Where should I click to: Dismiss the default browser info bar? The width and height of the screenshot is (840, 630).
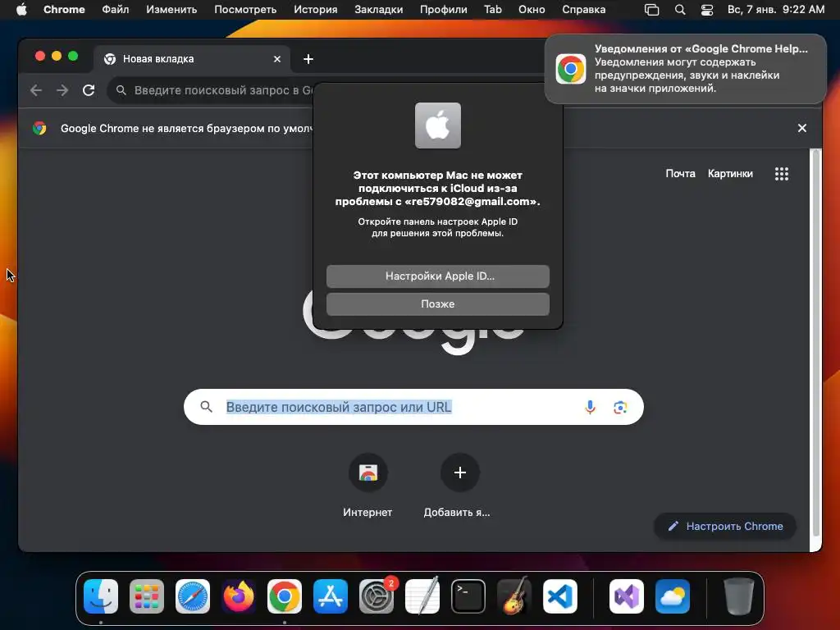click(x=802, y=128)
